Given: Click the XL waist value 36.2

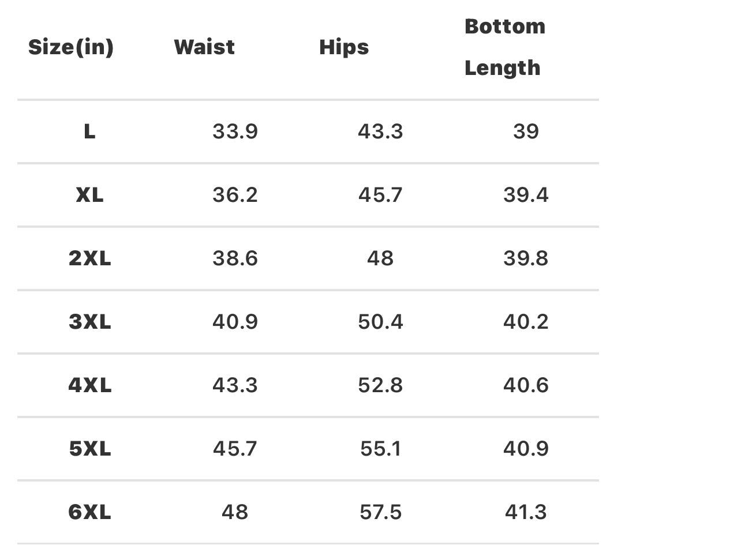Looking at the screenshot, I should click(235, 195).
